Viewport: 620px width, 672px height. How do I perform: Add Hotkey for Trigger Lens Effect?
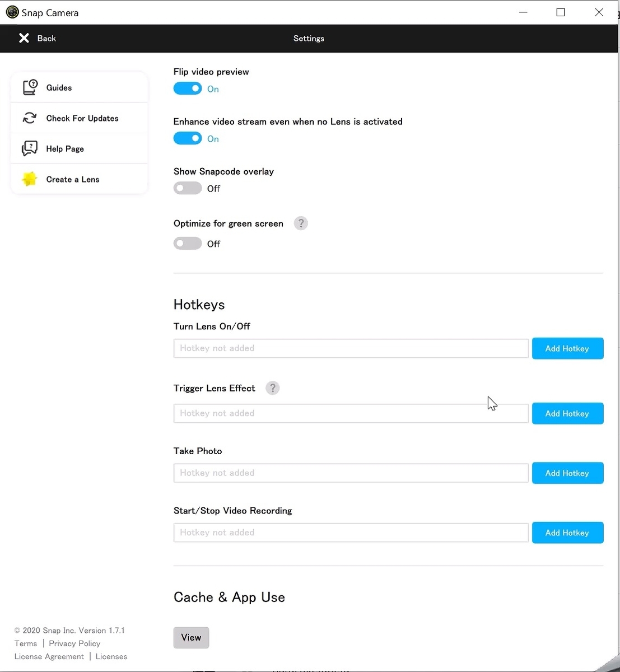coord(567,413)
